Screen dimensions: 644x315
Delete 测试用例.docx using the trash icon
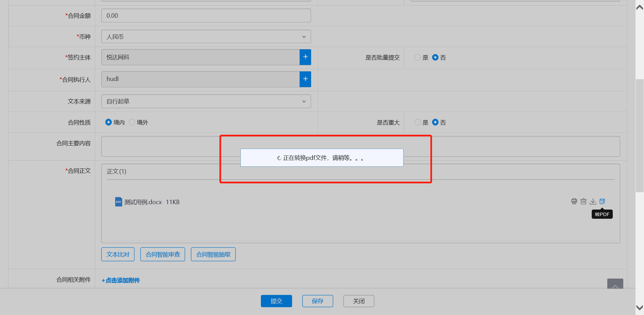click(x=584, y=201)
